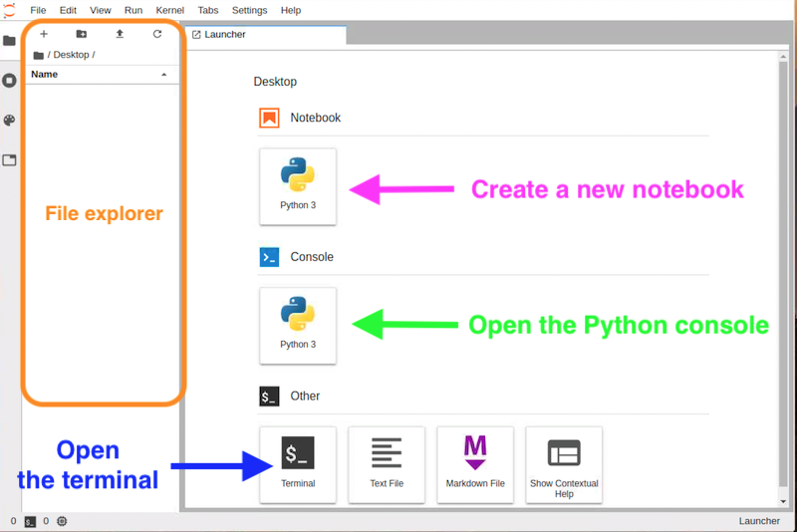The height and width of the screenshot is (532, 797).
Task: Navigate to Desktop in breadcrumb path
Action: point(71,55)
